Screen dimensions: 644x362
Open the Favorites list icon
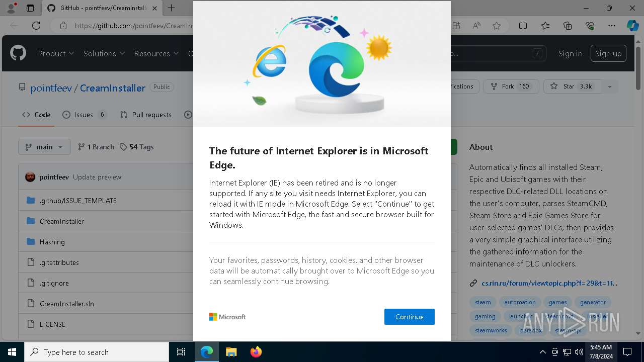(545, 26)
